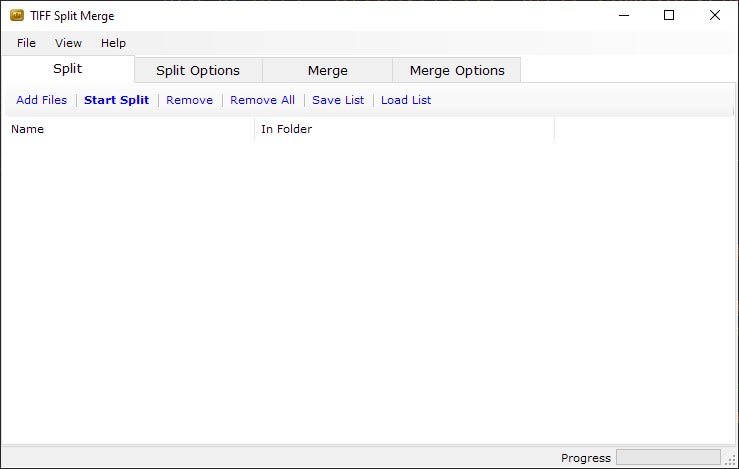Switch to the Merge Options tab
739x469 pixels.
457,70
